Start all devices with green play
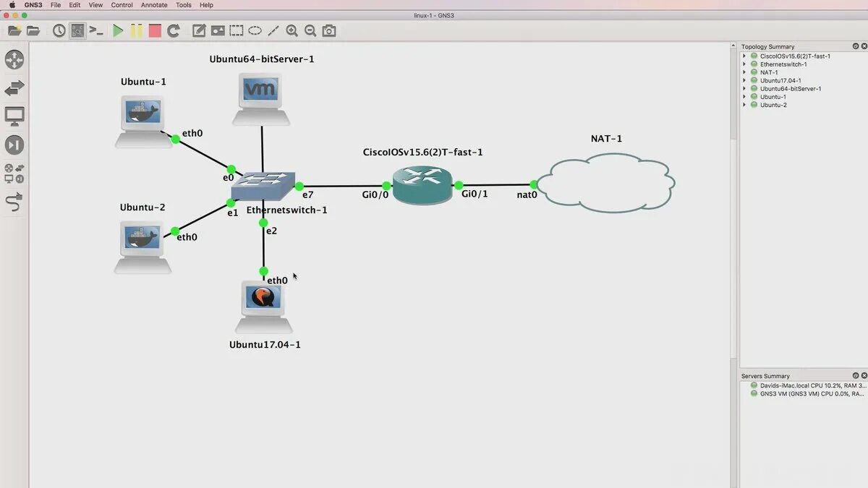The height and width of the screenshot is (488, 868). [117, 31]
